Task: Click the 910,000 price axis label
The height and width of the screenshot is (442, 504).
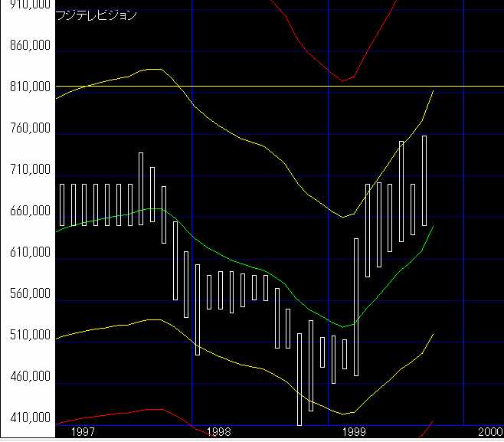Action: (28, 5)
